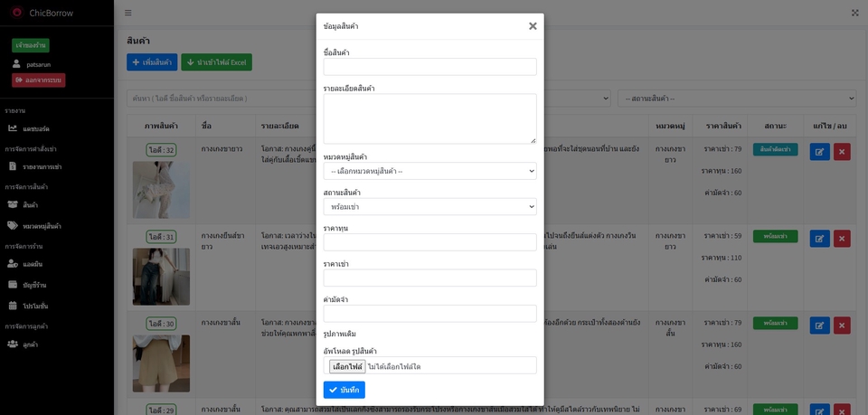Click พร้อมเช่า status badge for ไอดี 30
This screenshot has height=415, width=868.
click(775, 323)
